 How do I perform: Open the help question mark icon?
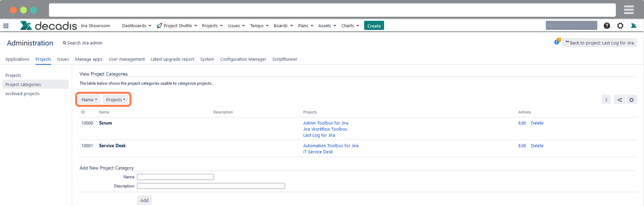(607, 26)
